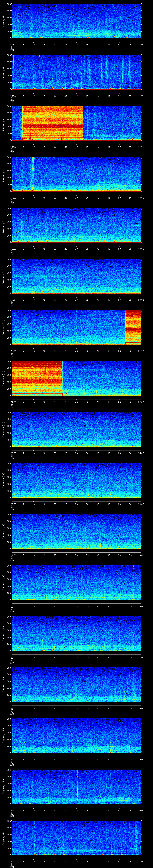Screen dimensions: 153x868
Task: Click the 1:18:00 start time label
Action: 12,249
